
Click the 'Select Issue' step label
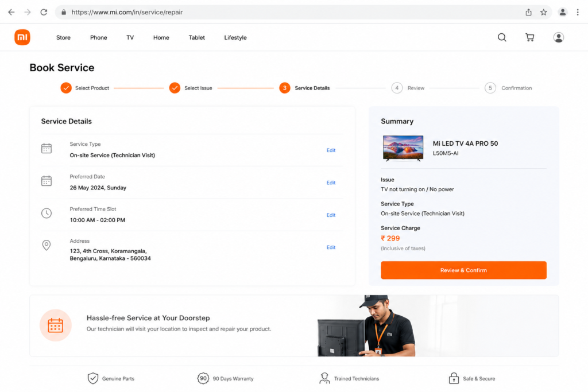pos(198,88)
